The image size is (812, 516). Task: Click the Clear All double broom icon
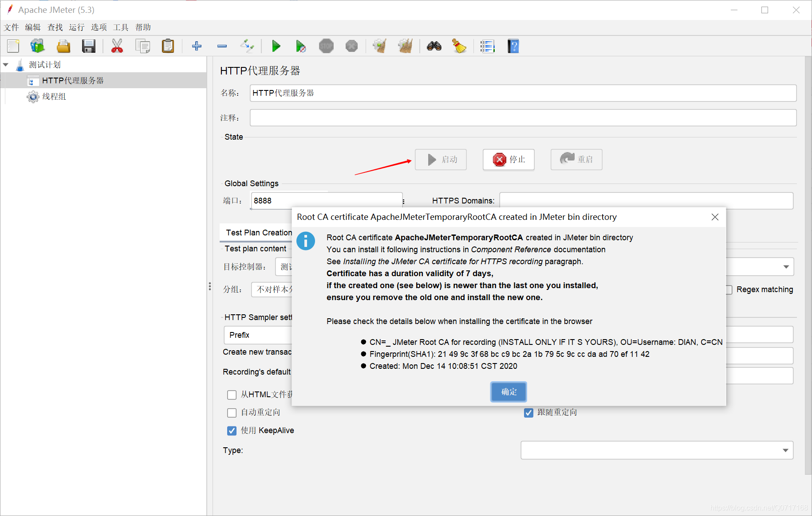406,46
